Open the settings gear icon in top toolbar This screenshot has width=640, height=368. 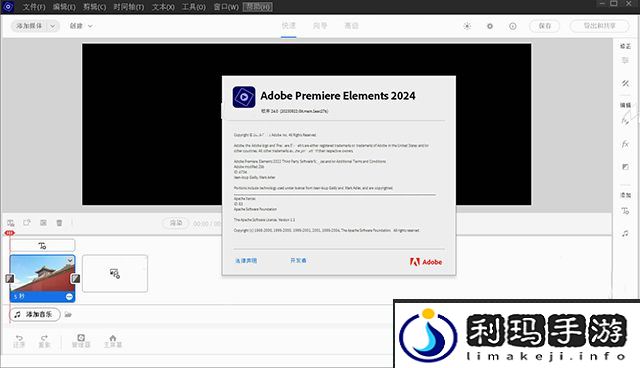[x=489, y=26]
